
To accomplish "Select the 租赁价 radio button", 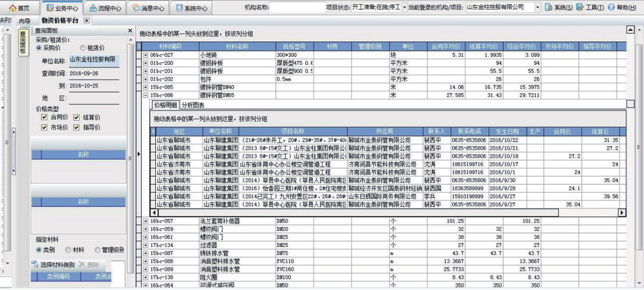I will [83, 48].
